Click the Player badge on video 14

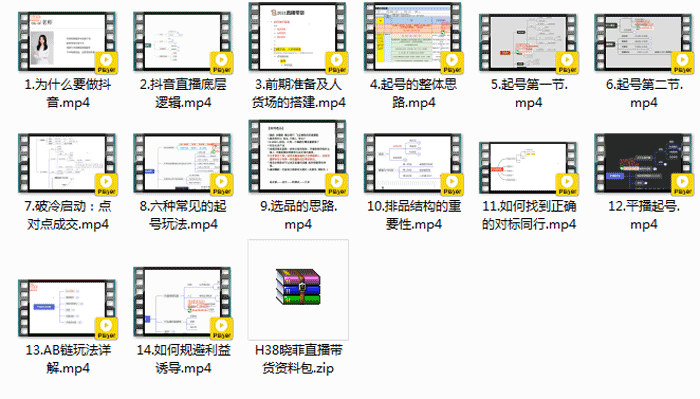pyautogui.click(x=221, y=328)
